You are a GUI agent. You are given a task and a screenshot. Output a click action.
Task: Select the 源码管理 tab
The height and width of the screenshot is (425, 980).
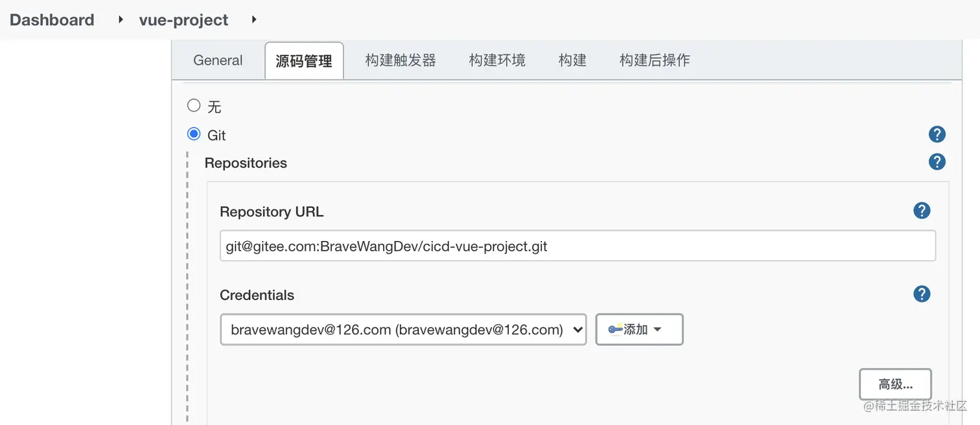pyautogui.click(x=304, y=61)
